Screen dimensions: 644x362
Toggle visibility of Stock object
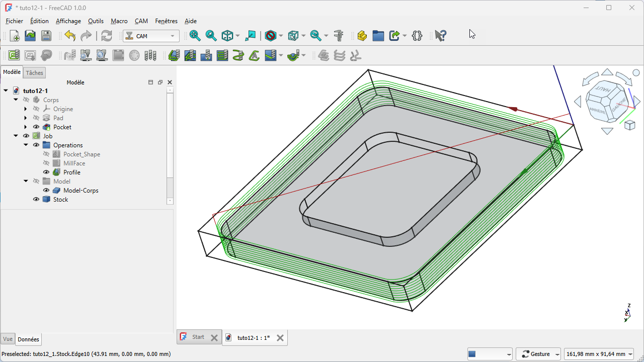pyautogui.click(x=36, y=200)
